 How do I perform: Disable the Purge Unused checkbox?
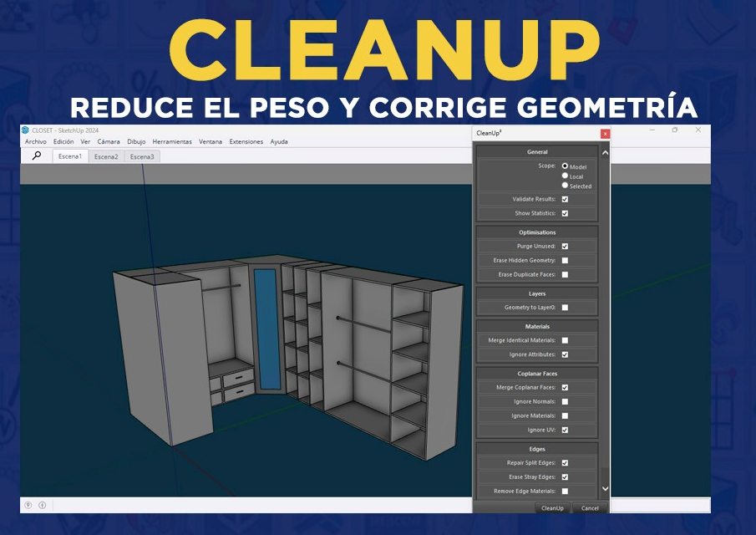point(565,247)
